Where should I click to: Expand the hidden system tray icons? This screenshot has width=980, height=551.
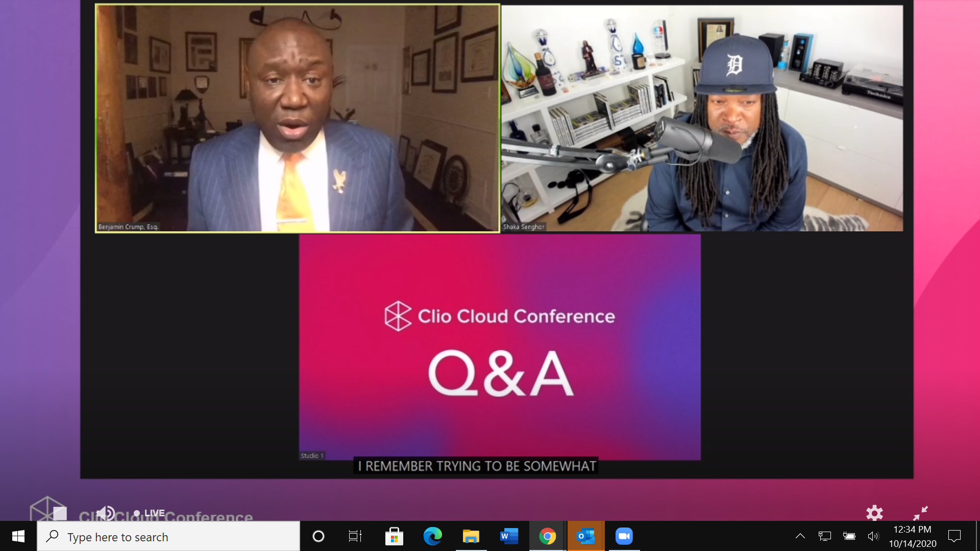click(800, 536)
